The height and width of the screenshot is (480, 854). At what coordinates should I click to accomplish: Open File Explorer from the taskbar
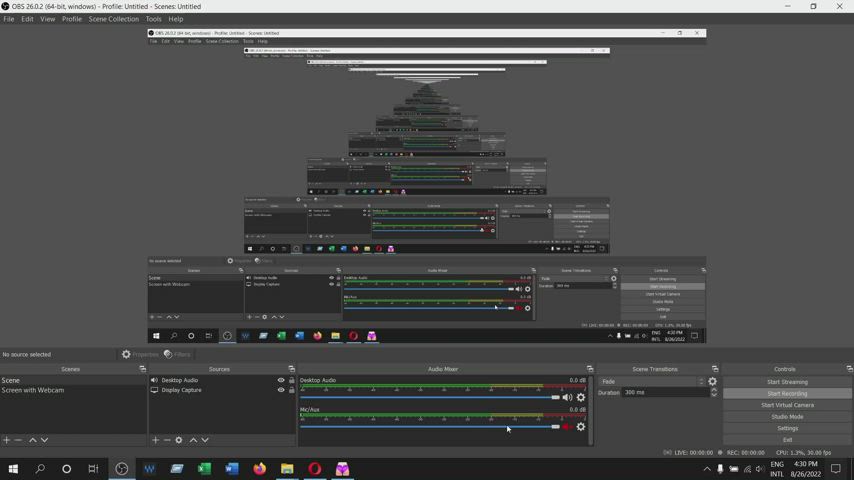pos(287,469)
